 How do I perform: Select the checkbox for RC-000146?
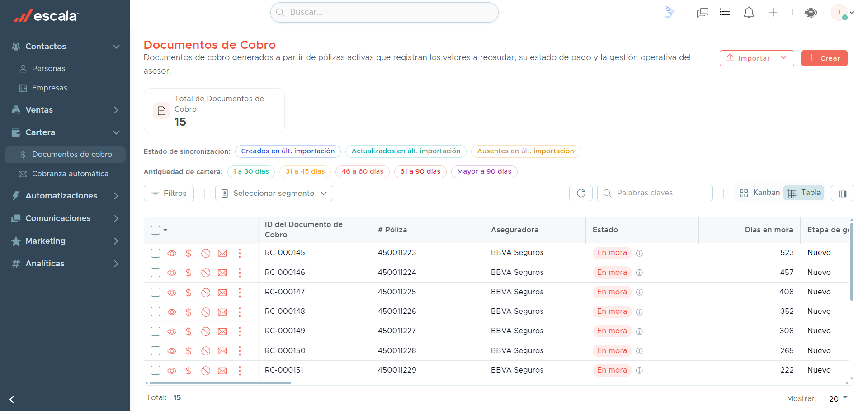(156, 273)
